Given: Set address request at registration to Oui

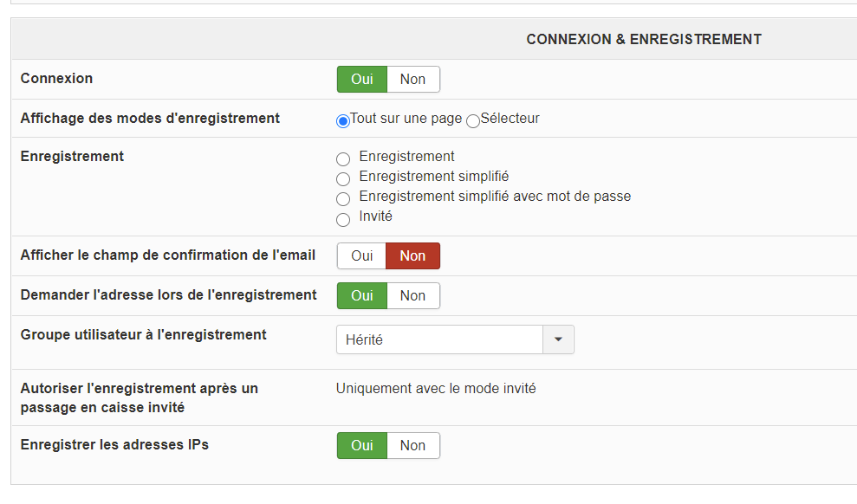Looking at the screenshot, I should coord(362,296).
